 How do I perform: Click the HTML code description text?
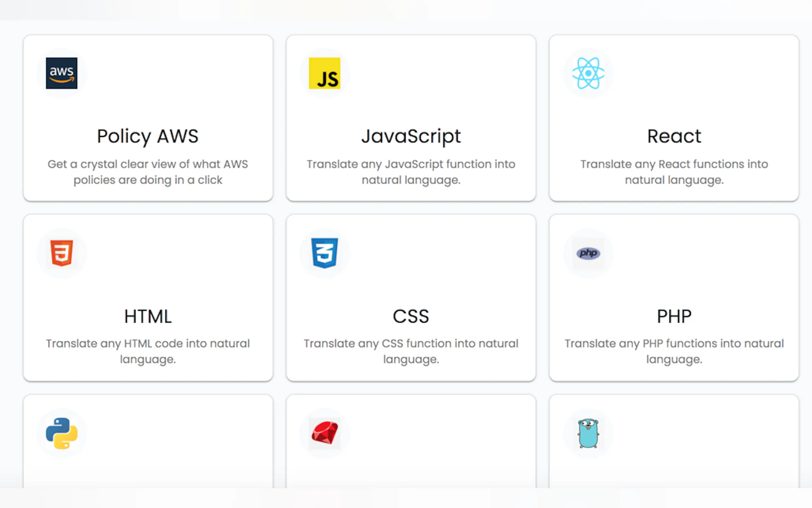click(x=148, y=352)
